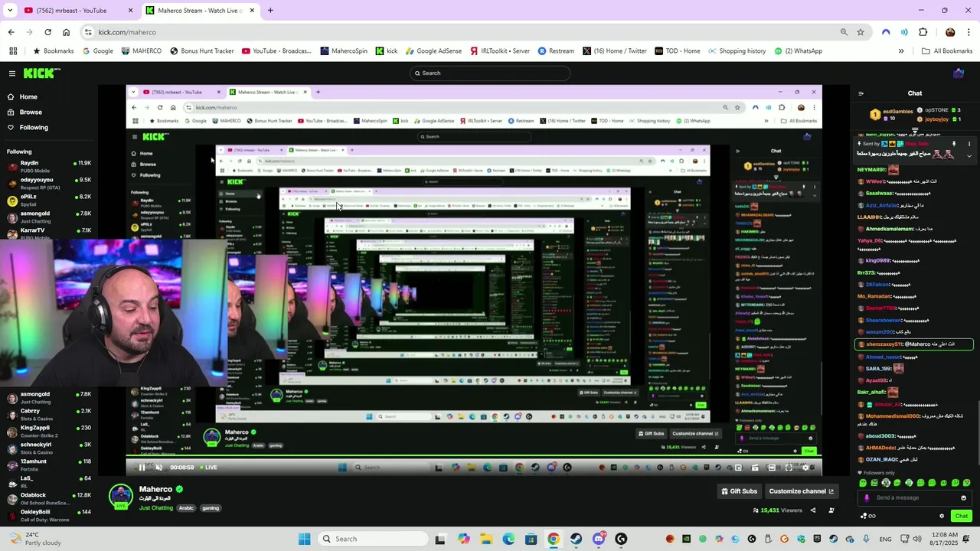The image size is (980, 551).
Task: Open MahercoSpin bookmark
Action: click(x=344, y=51)
